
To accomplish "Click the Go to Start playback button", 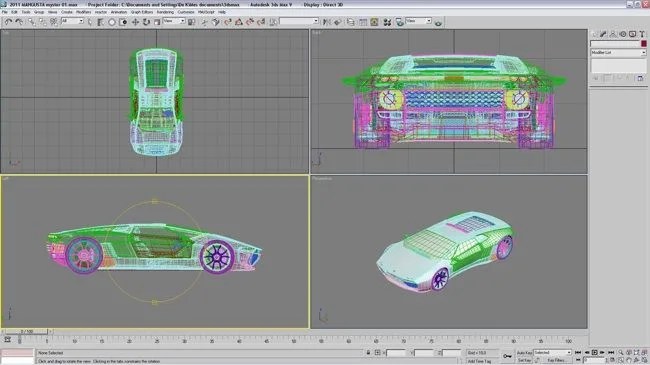I will [578, 352].
